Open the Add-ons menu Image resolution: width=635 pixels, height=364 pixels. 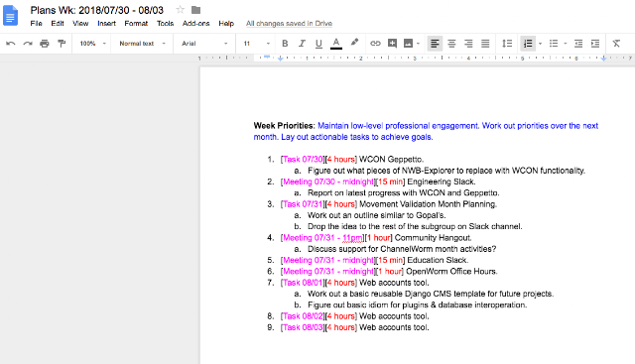[x=196, y=24]
